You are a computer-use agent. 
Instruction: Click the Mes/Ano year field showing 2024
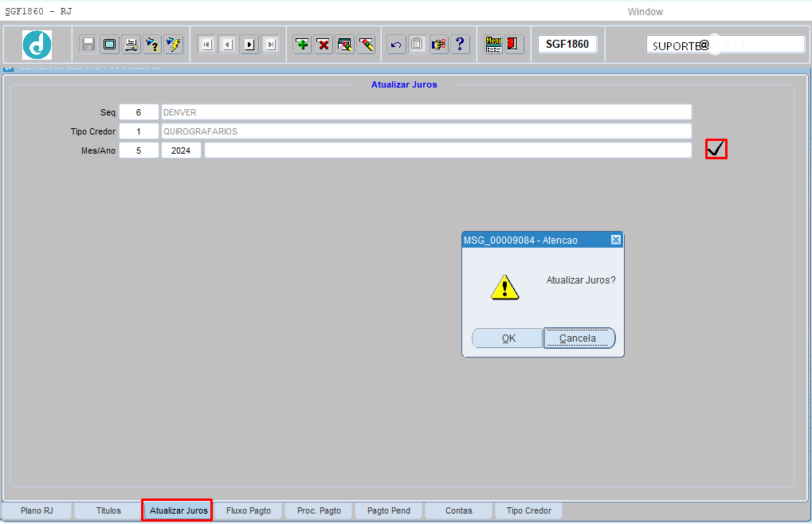181,151
